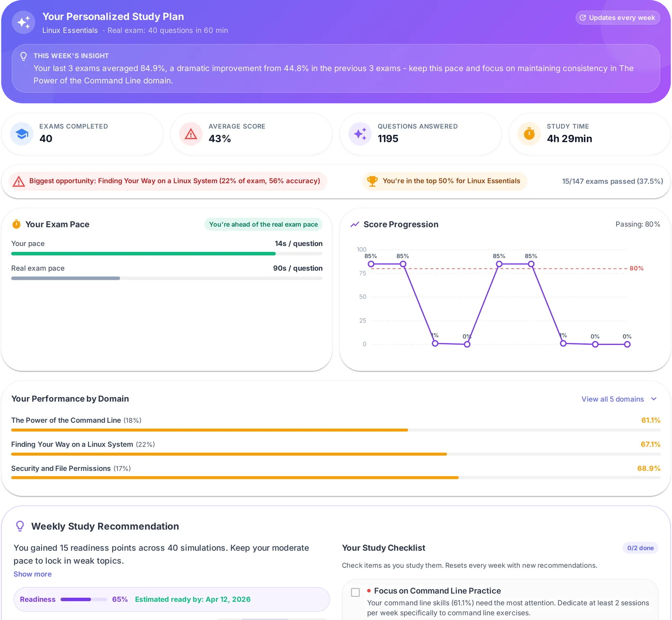Click the lightbulb icon next to Weekly Study Recommendation

tap(20, 526)
